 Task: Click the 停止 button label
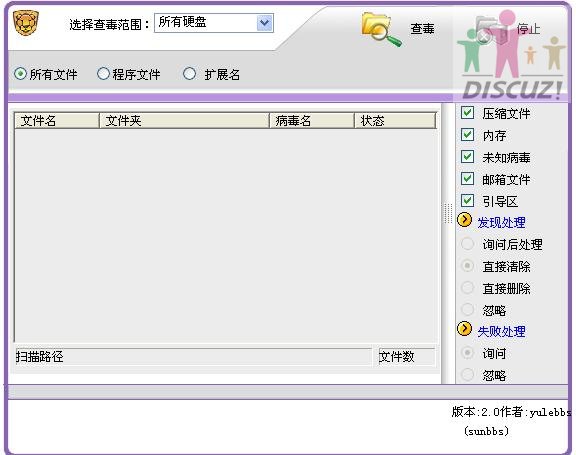pos(529,29)
